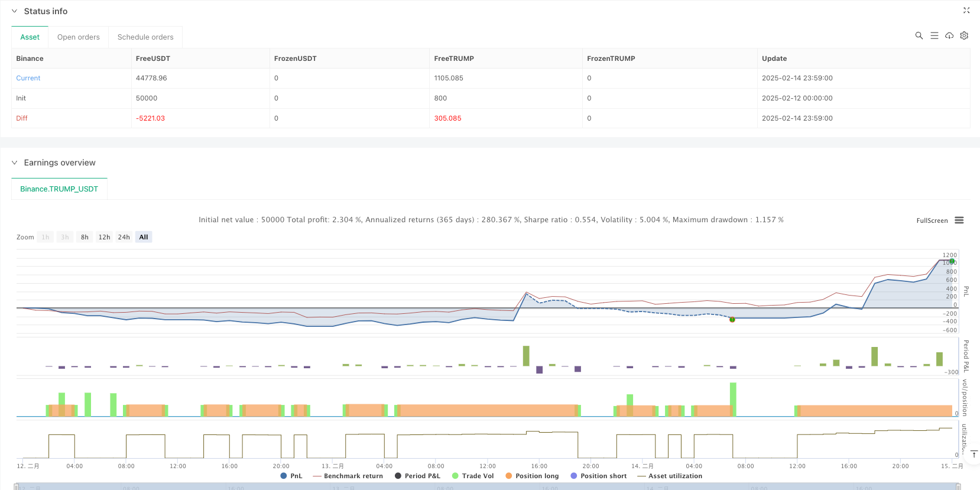Switch to the Schedule orders tab
The height and width of the screenshot is (490, 980).
(x=145, y=37)
